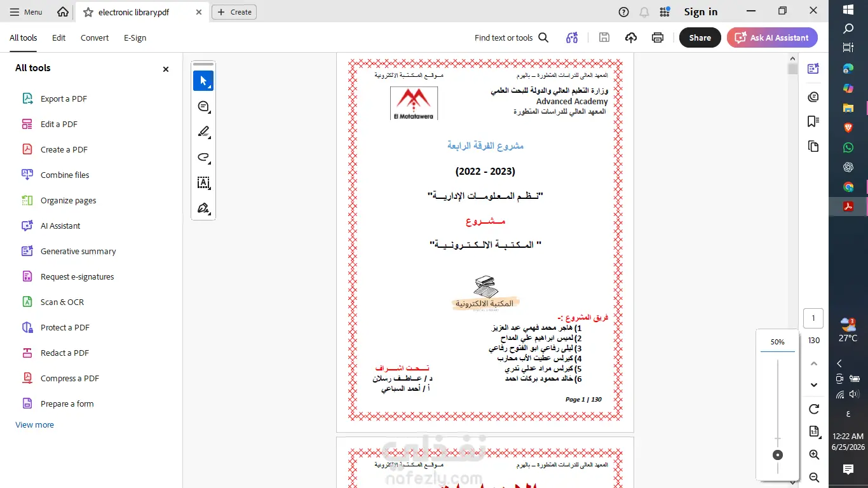
Task: Open the Request e-signatures tool
Action: pyautogui.click(x=78, y=276)
